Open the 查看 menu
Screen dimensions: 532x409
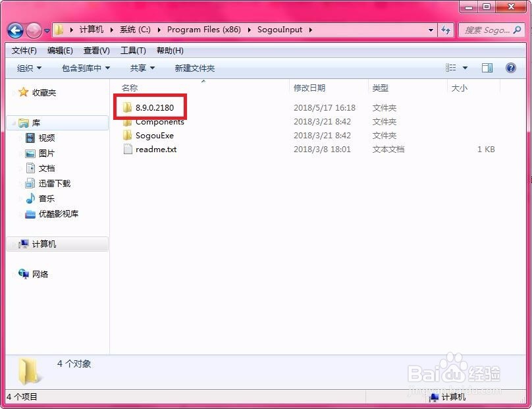[x=96, y=50]
